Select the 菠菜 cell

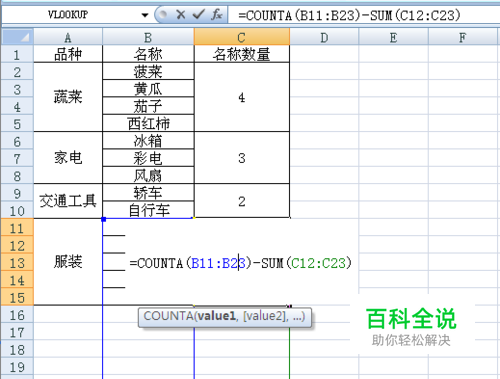point(148,71)
